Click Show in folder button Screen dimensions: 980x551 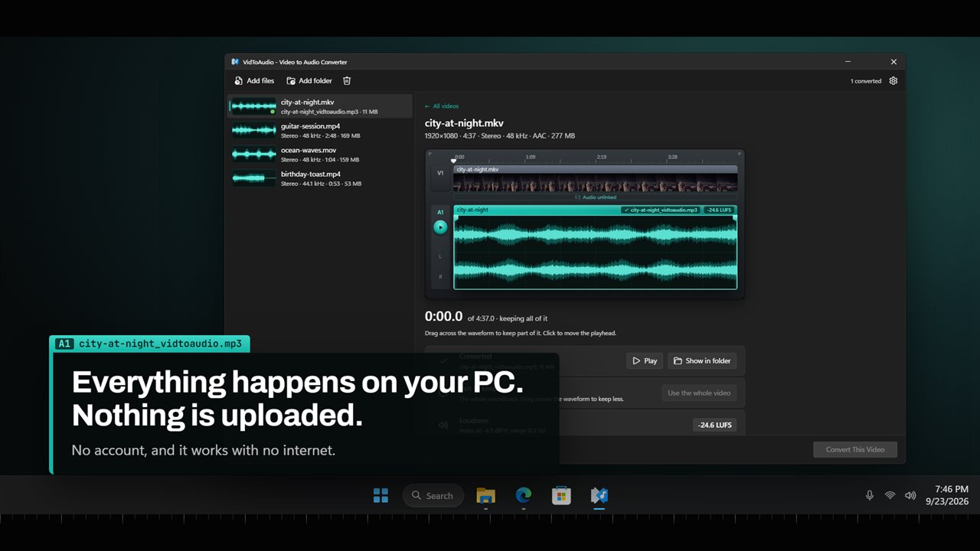tap(702, 360)
